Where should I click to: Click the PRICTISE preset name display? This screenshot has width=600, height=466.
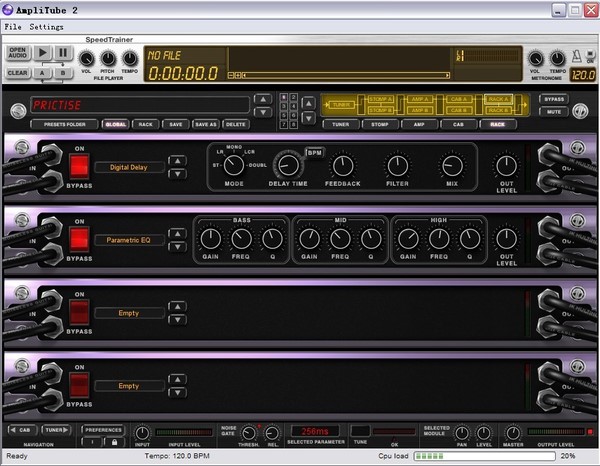pos(140,105)
